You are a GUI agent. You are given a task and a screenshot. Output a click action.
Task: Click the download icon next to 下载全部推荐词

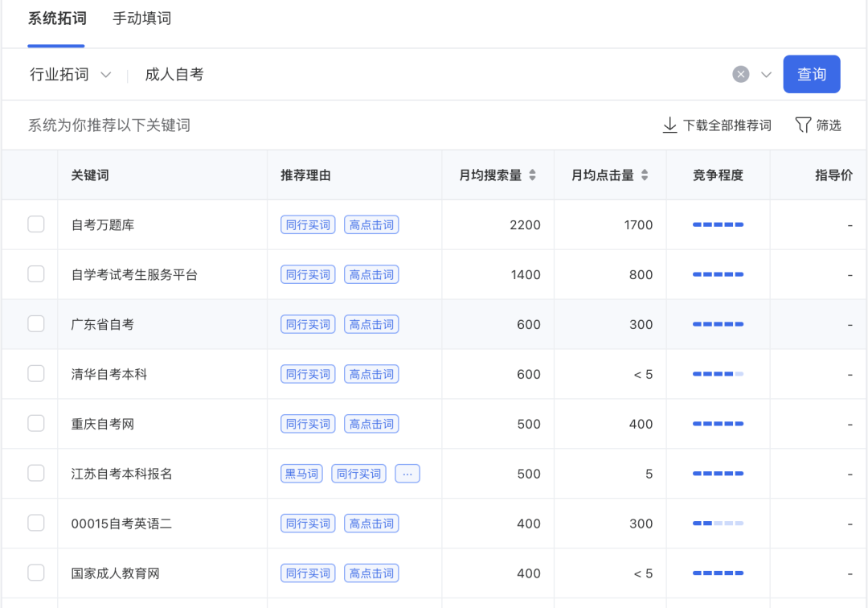click(x=669, y=125)
